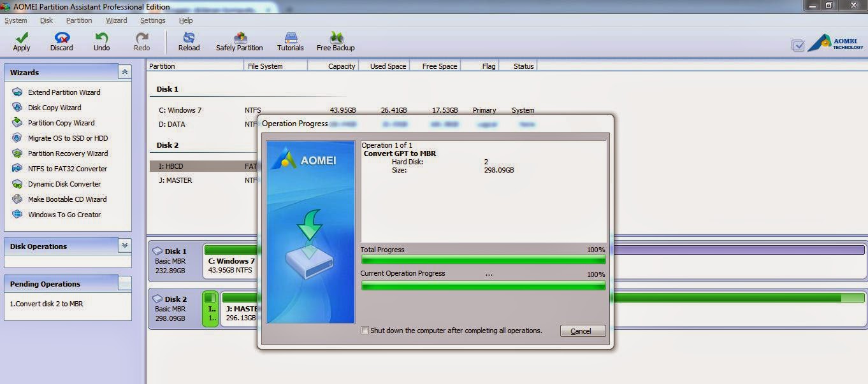Click the Free Backup icon

(x=336, y=38)
